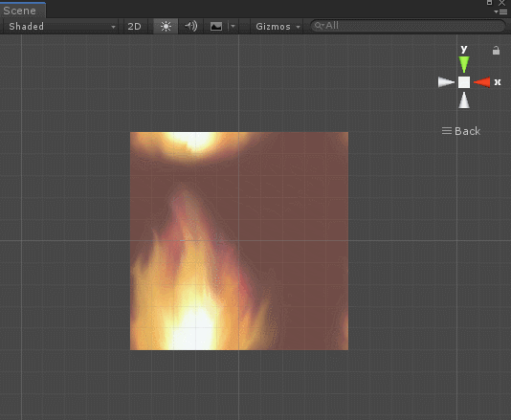The width and height of the screenshot is (511, 420).
Task: Open the Scene panel options menu
Action: click(x=500, y=12)
